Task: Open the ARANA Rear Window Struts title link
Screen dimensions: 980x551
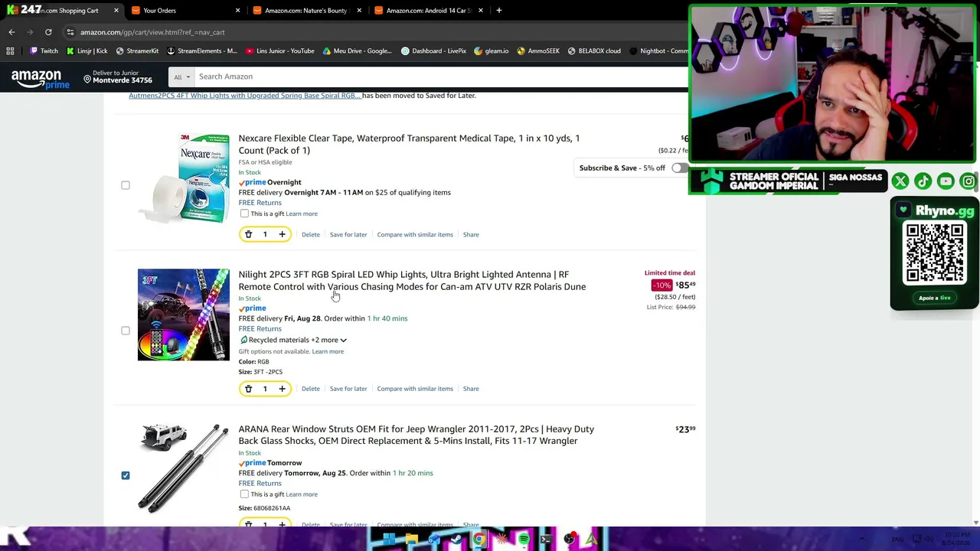Action: 416,435
